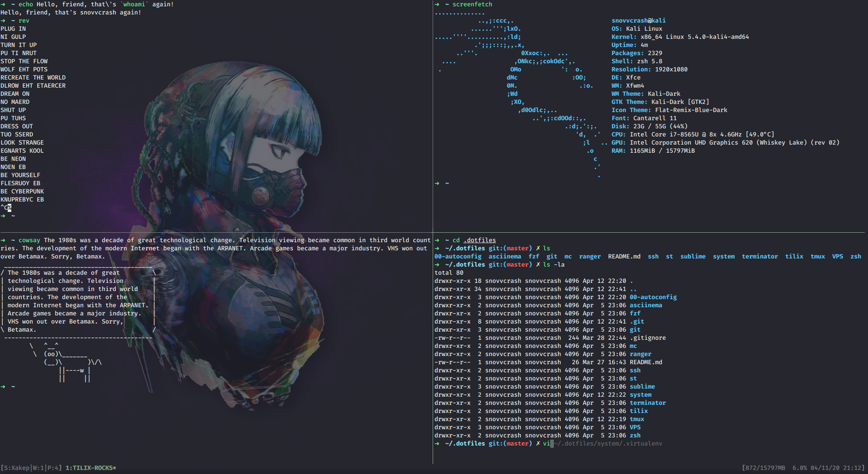868x474 pixels.
Task: Click the .git directory name in the long listing
Action: 637,321
